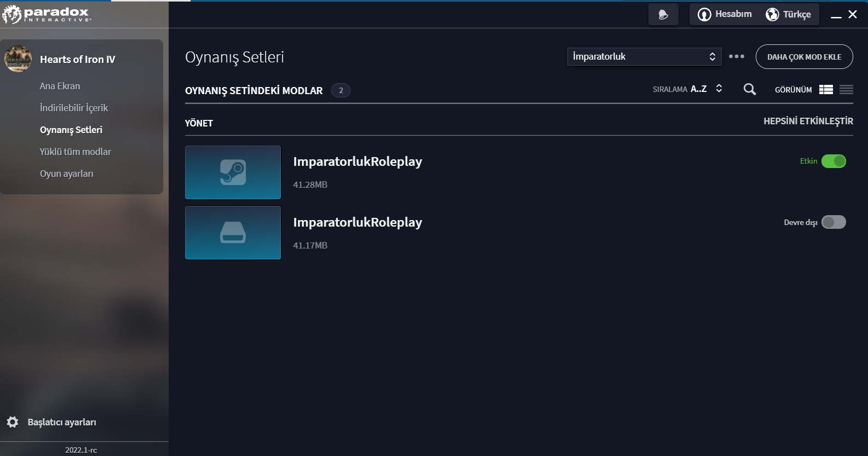The image size is (868, 456).
Task: Click the search magnifier icon
Action: 750,89
